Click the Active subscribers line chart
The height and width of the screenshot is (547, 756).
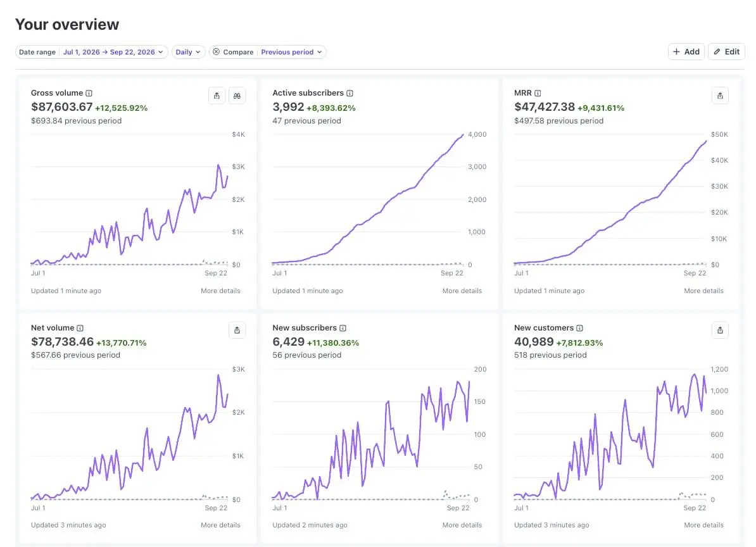coord(368,200)
